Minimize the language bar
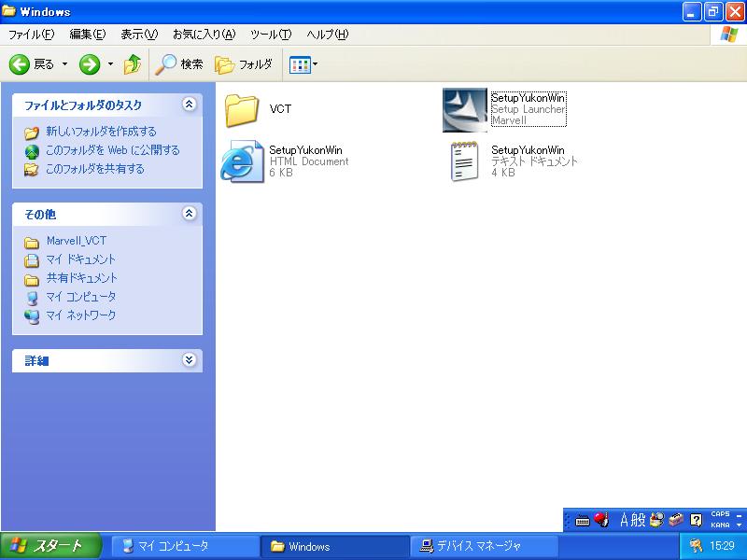 pyautogui.click(x=739, y=515)
